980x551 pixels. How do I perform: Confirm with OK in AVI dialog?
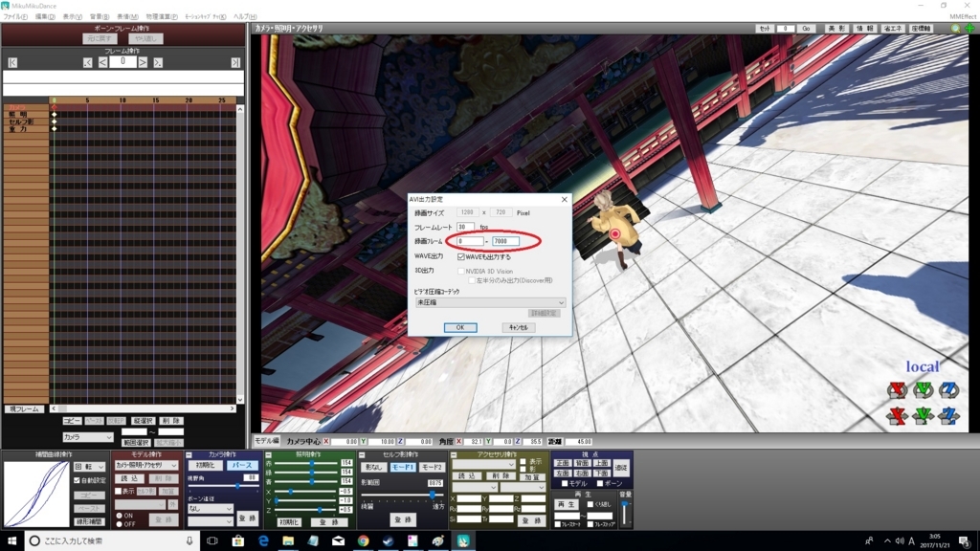(460, 327)
